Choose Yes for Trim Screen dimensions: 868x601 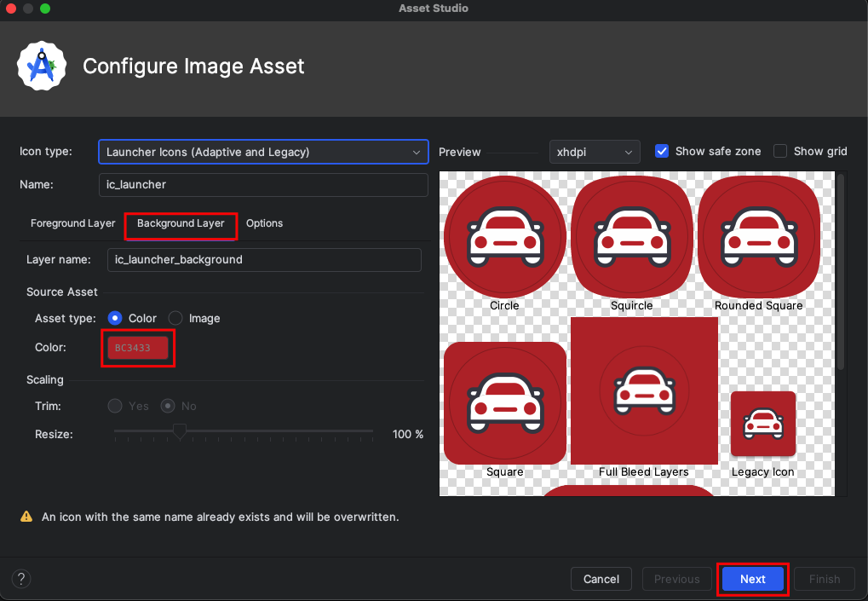click(115, 406)
